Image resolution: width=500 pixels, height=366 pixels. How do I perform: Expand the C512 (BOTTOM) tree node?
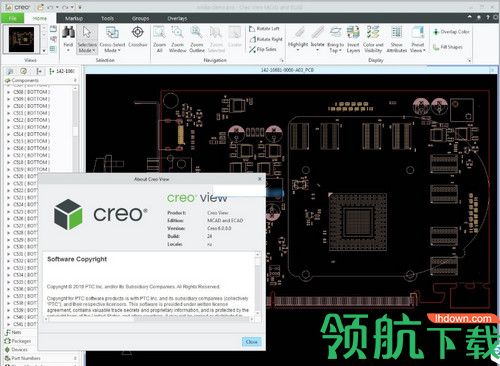tap(9, 120)
